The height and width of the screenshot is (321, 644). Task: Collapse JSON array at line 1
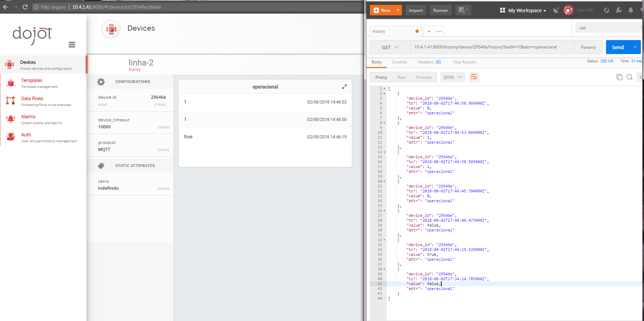click(385, 89)
